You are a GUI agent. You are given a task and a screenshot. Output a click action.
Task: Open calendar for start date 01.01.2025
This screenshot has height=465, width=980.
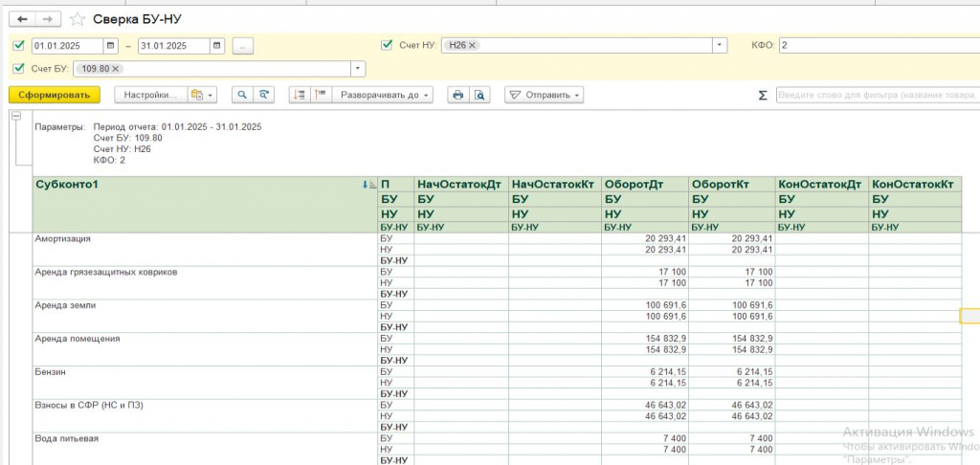111,45
